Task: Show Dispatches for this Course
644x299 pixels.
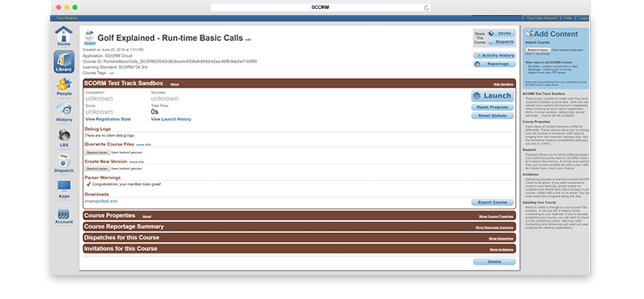Action: (x=501, y=238)
